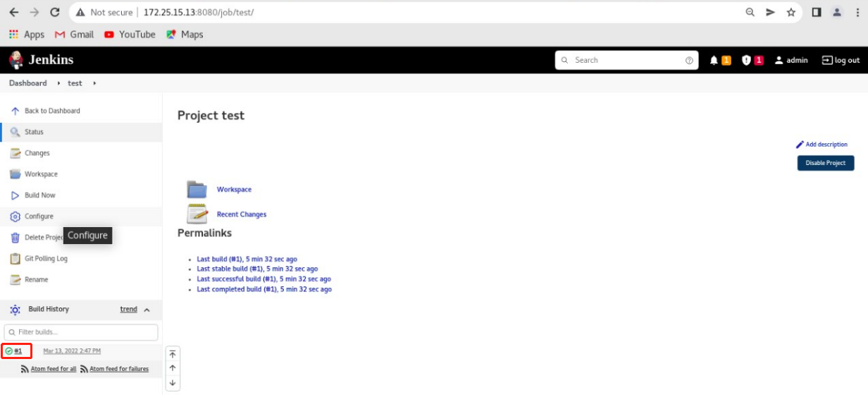Click the Delete Project trash icon
The width and height of the screenshot is (868, 395).
[x=15, y=238]
